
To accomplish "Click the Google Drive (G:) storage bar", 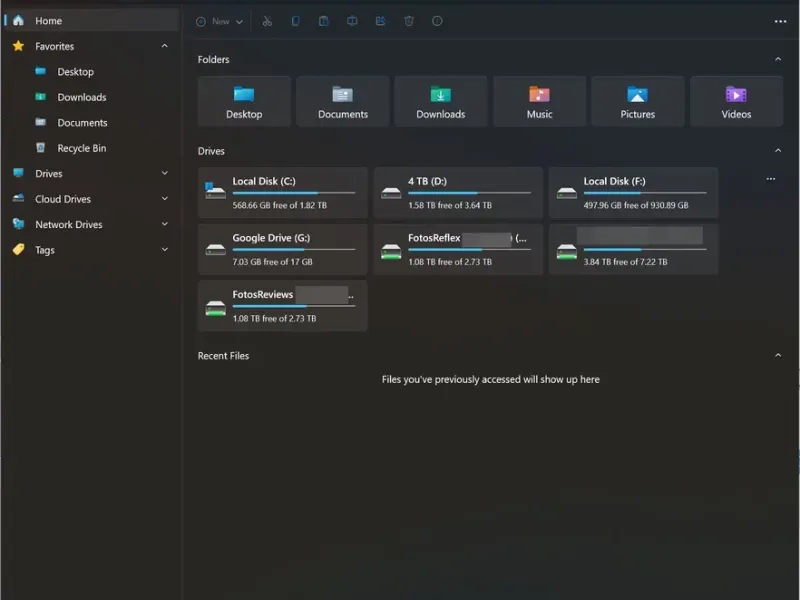I will (293, 249).
